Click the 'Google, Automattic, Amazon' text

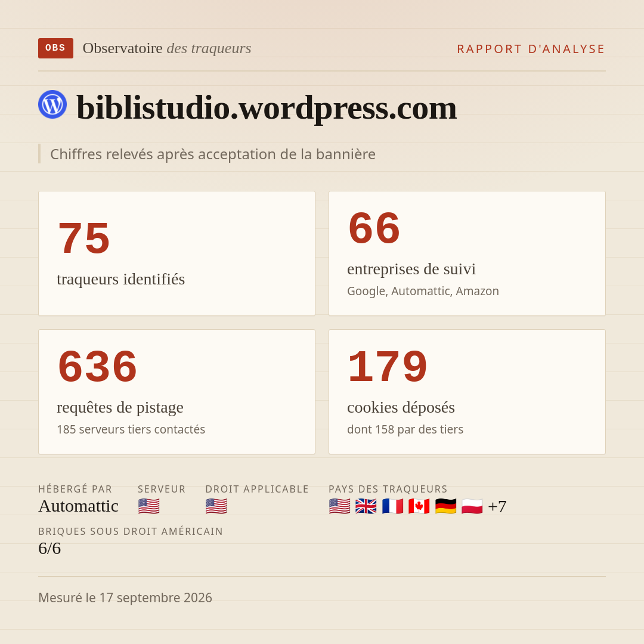423,291
